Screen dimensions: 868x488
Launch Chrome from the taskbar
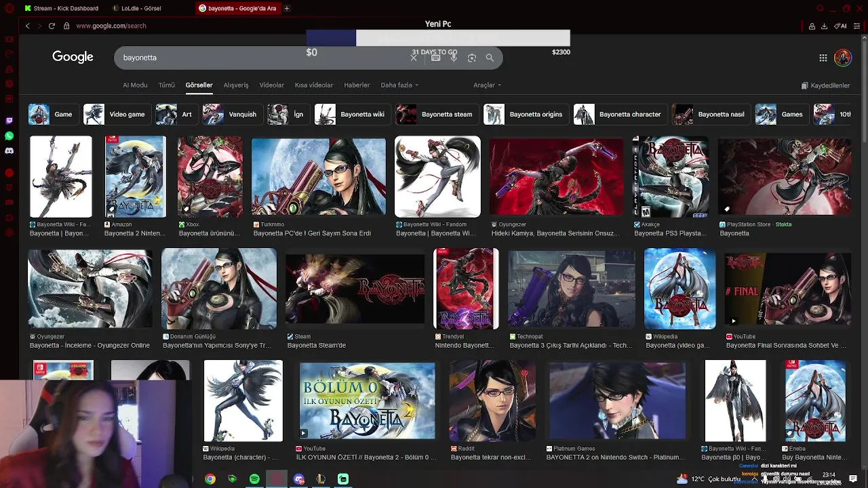210,479
